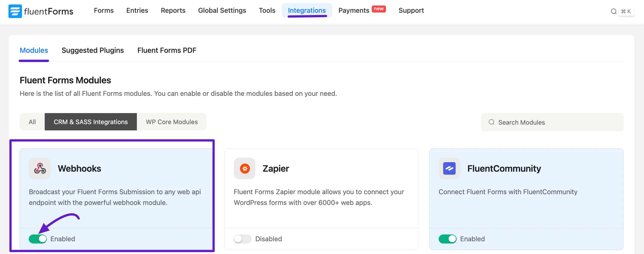This screenshot has width=644, height=254.
Task: Switch to Suggested Plugins tab
Action: tap(92, 50)
